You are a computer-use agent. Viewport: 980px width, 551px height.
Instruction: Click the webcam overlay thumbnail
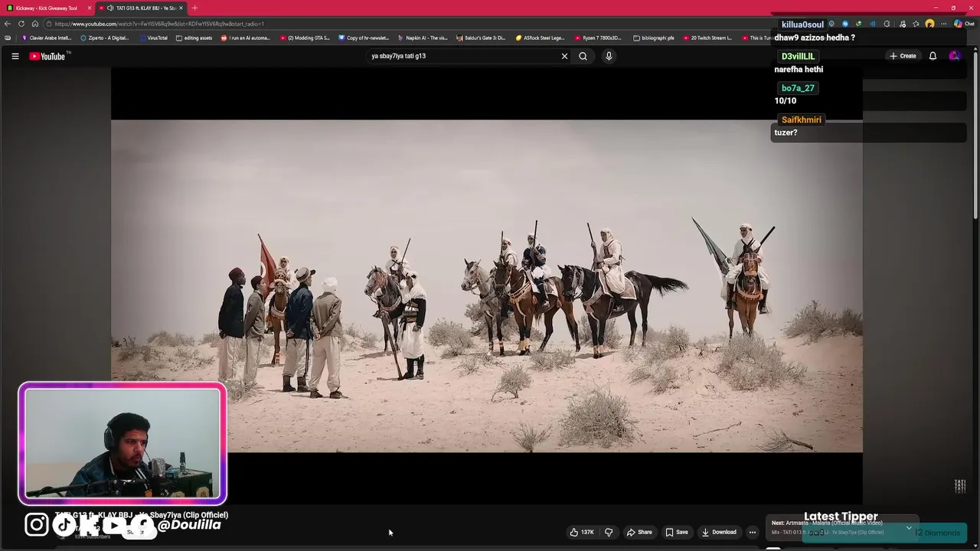[x=122, y=444]
